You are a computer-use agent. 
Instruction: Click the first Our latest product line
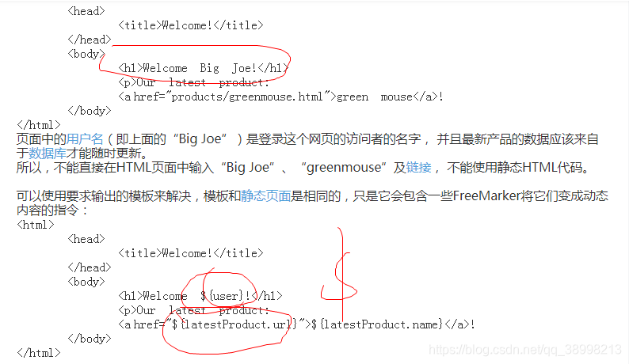point(193,82)
